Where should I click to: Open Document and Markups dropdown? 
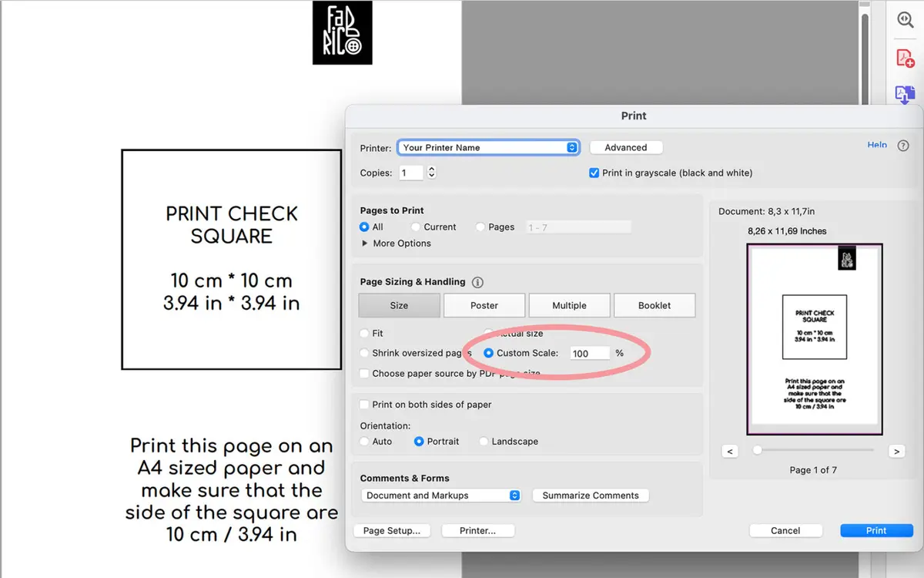pyautogui.click(x=441, y=496)
